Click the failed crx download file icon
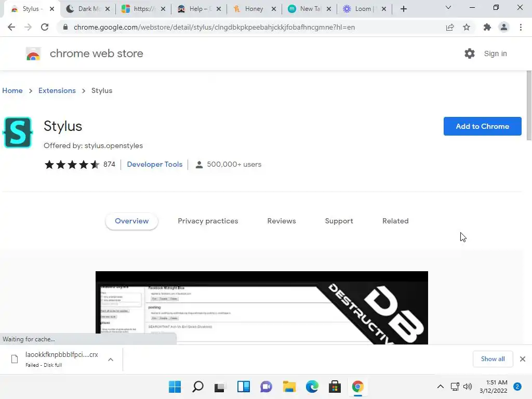This screenshot has width=532, height=399. click(15, 359)
